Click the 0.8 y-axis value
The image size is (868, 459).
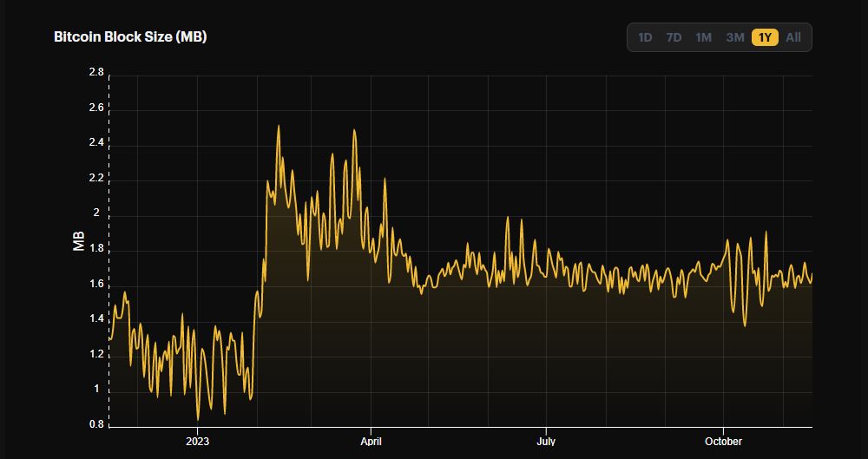[x=95, y=424]
